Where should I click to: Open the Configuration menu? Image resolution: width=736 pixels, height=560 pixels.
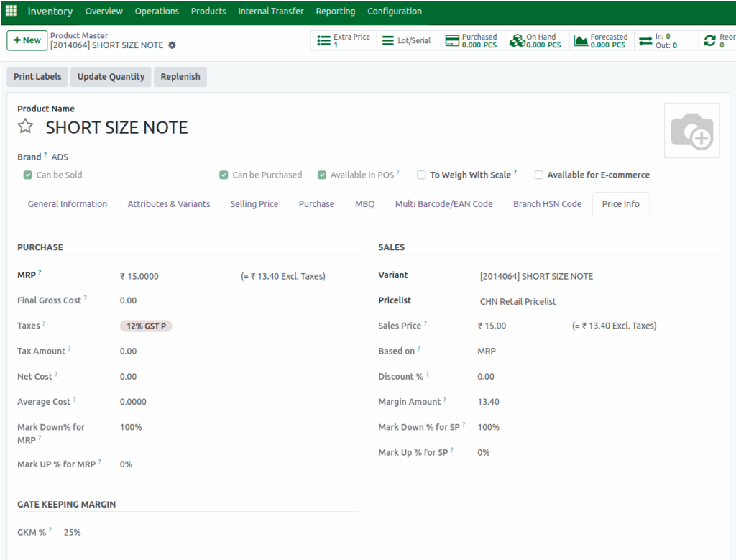point(394,11)
